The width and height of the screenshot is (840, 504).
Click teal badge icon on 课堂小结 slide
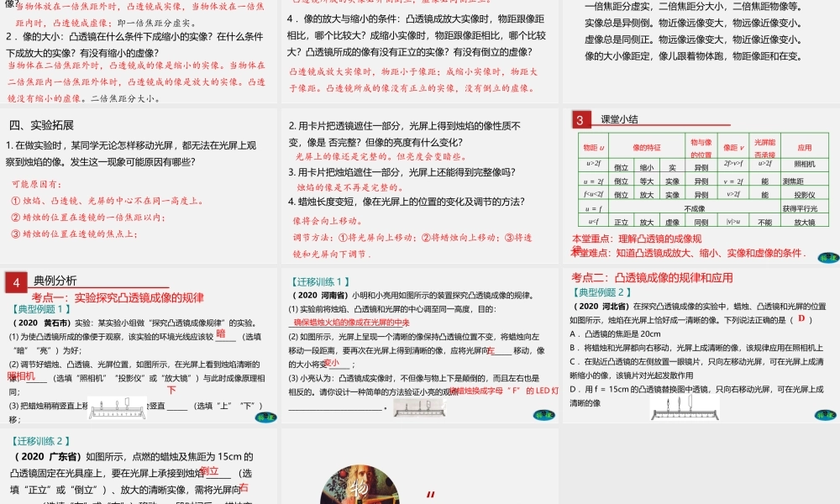(828, 257)
